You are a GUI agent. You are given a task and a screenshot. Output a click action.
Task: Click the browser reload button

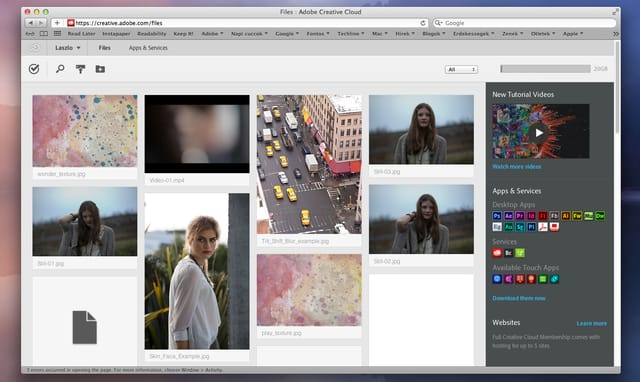click(x=423, y=23)
